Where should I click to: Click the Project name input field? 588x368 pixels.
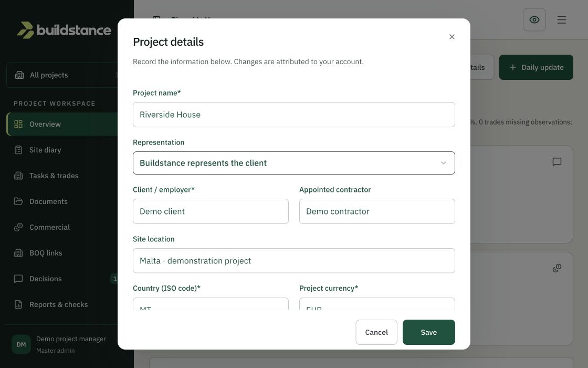(293, 115)
